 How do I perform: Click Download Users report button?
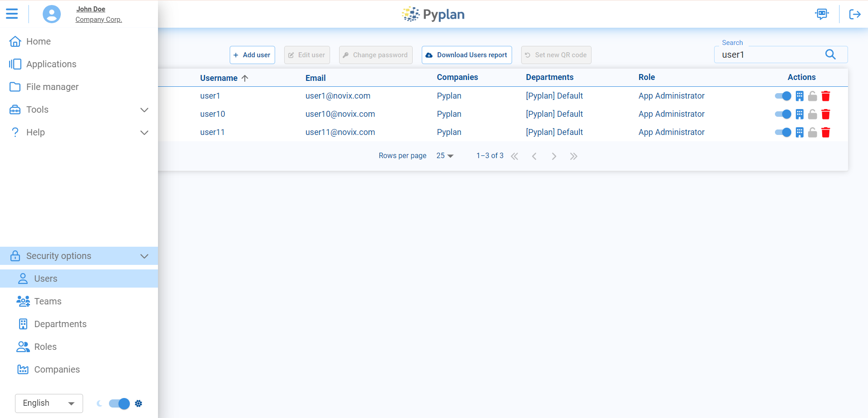(x=466, y=55)
